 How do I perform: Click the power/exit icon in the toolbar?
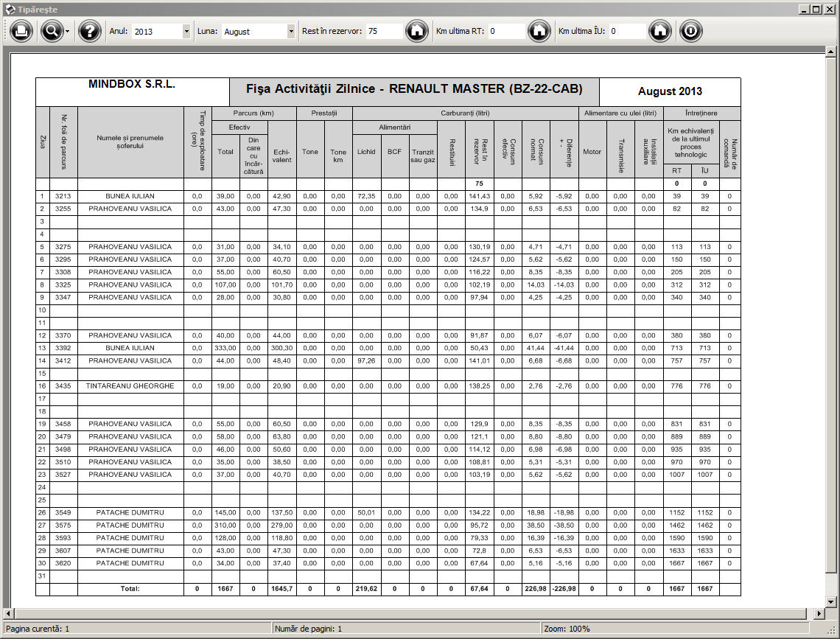pyautogui.click(x=690, y=31)
